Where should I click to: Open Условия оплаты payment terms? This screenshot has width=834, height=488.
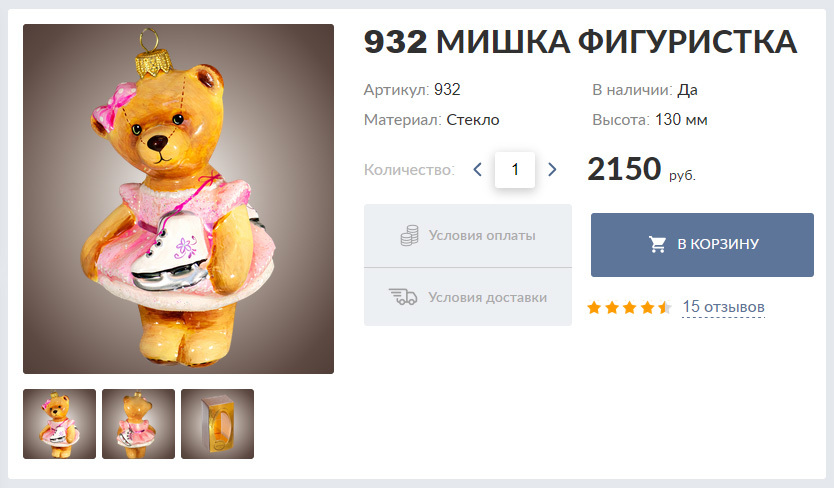tap(468, 236)
